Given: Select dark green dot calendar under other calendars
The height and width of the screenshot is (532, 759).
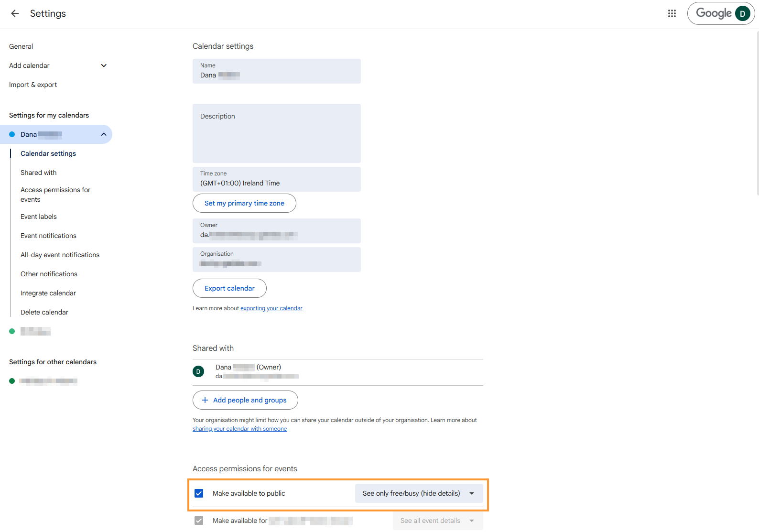Looking at the screenshot, I should pyautogui.click(x=12, y=381).
